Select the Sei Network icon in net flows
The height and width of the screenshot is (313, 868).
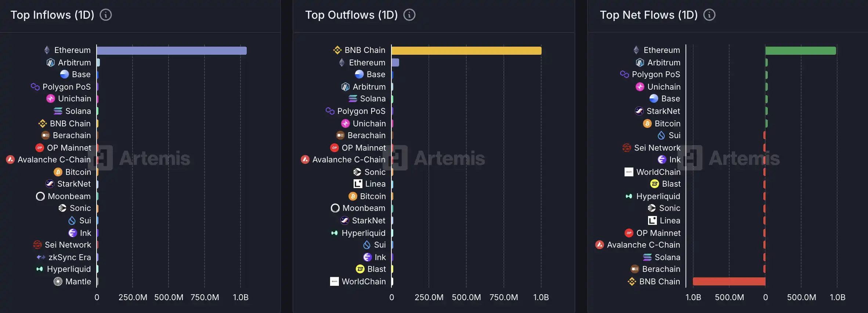pos(627,148)
